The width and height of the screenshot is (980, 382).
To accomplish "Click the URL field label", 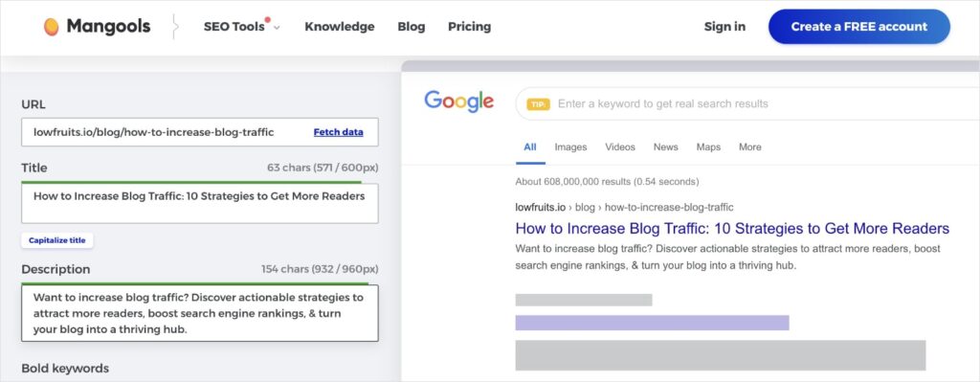I will point(33,104).
